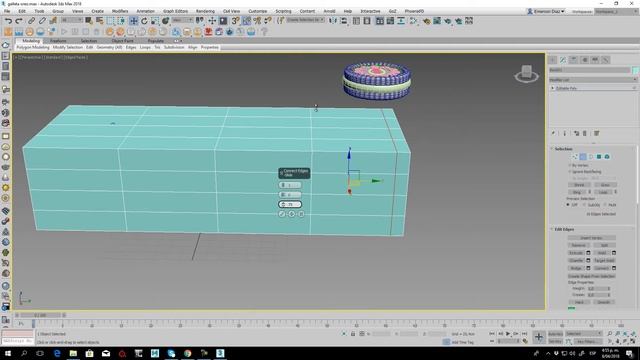Select the Select and Move tool

tap(134, 21)
